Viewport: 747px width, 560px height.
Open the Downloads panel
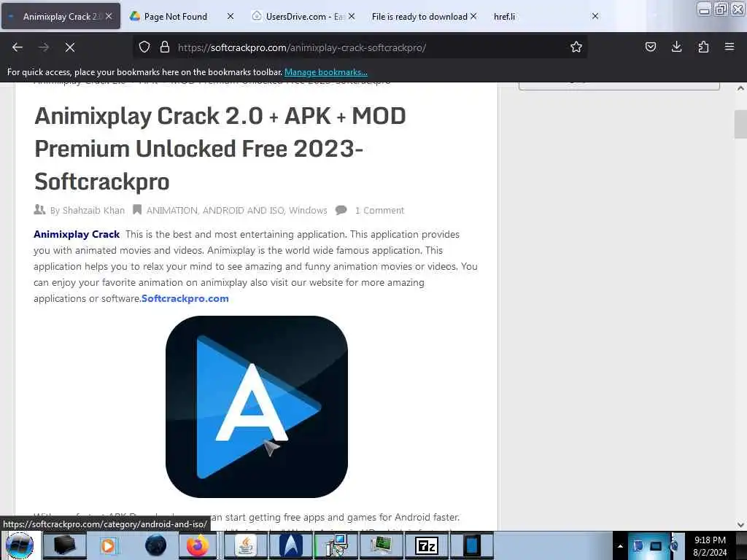pos(676,47)
